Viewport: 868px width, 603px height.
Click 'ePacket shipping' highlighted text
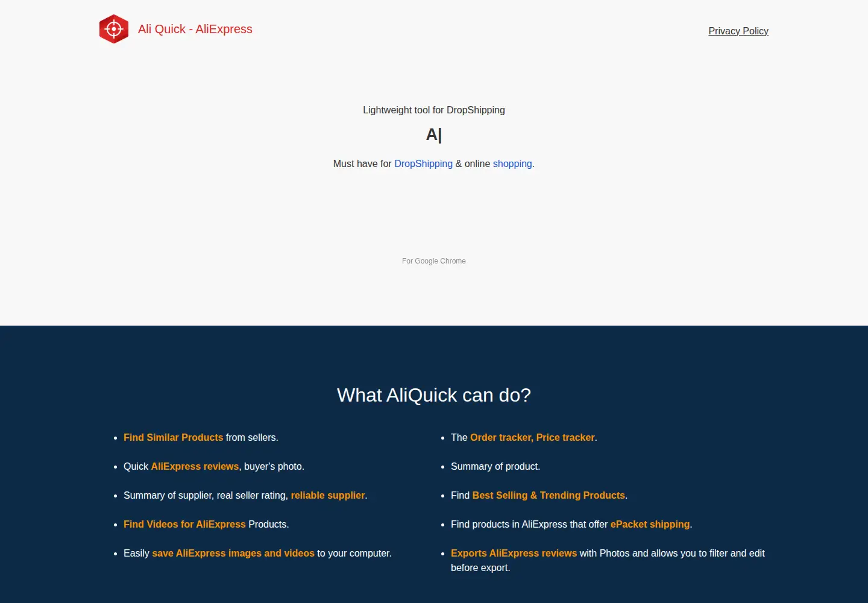coord(650,524)
